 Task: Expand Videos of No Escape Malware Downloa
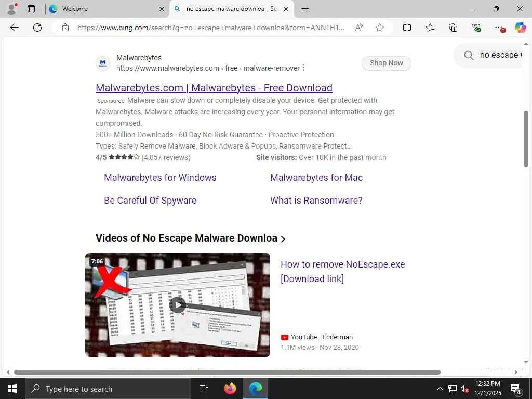pyautogui.click(x=190, y=238)
